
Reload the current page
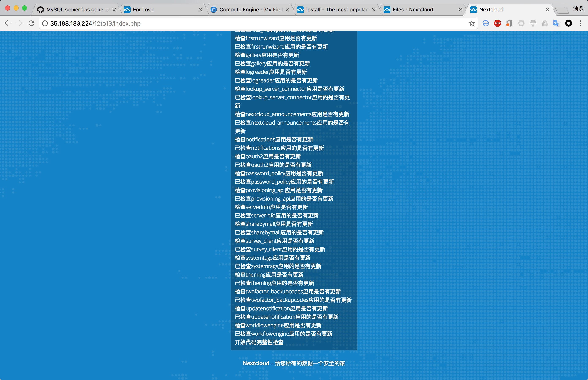click(x=31, y=23)
